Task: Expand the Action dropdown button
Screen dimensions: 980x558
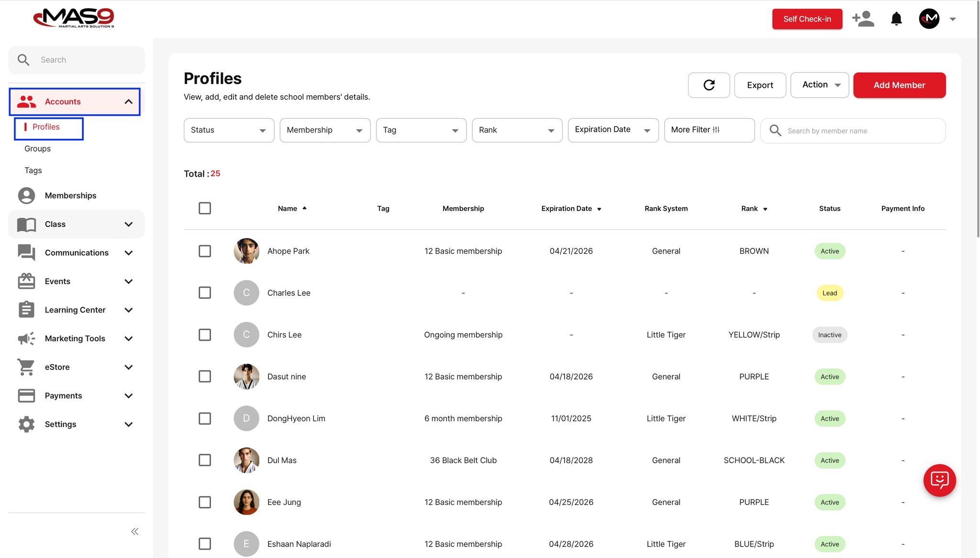Action: (x=820, y=85)
